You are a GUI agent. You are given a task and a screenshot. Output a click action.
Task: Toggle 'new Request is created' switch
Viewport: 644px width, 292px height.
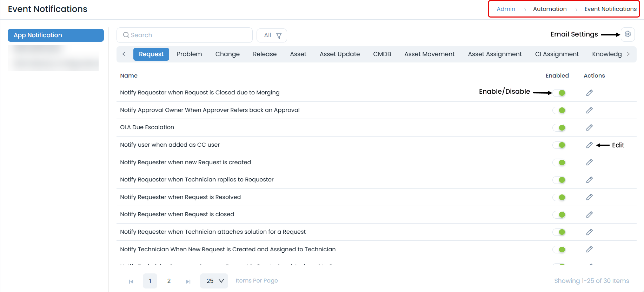point(559,162)
